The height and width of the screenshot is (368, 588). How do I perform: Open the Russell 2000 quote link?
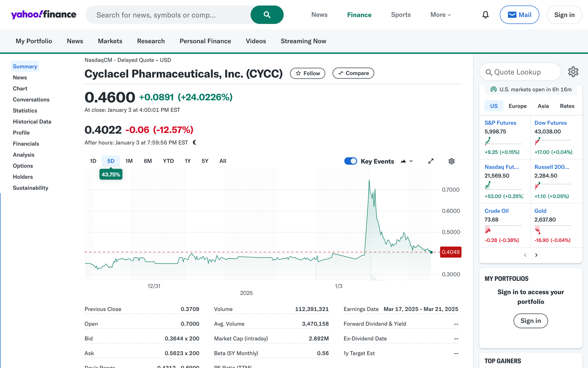click(x=552, y=167)
